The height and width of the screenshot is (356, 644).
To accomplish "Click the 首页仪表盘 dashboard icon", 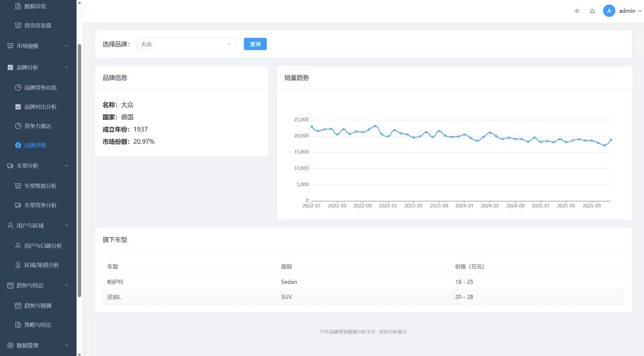I will (x=18, y=25).
